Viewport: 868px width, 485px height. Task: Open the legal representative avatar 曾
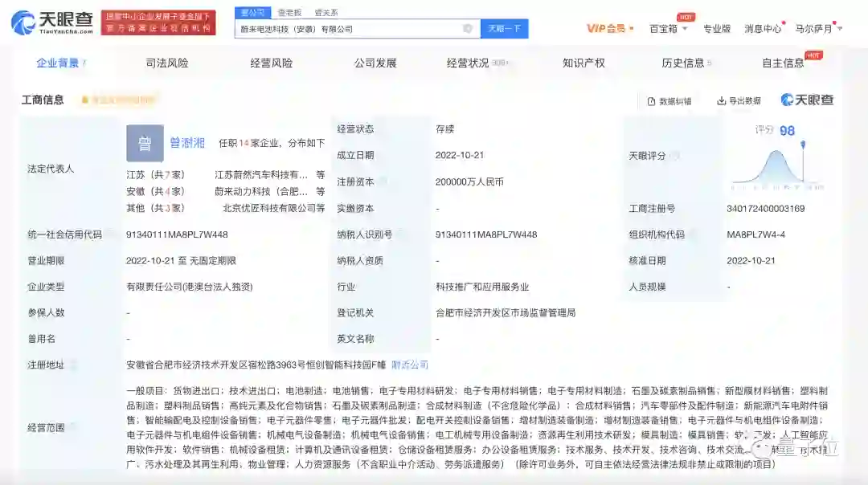coord(145,143)
